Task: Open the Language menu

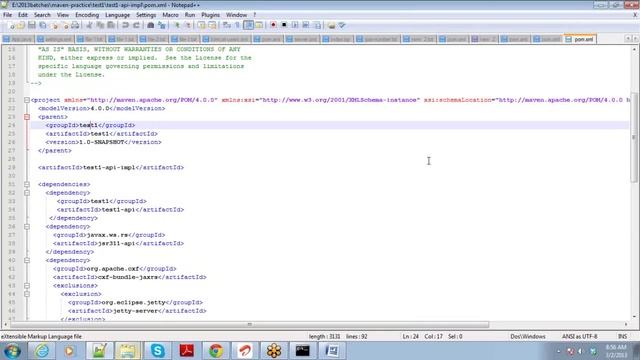Action: click(117, 15)
